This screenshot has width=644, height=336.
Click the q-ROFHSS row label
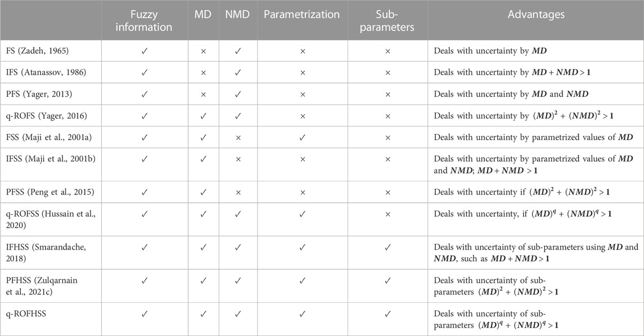(x=26, y=314)
